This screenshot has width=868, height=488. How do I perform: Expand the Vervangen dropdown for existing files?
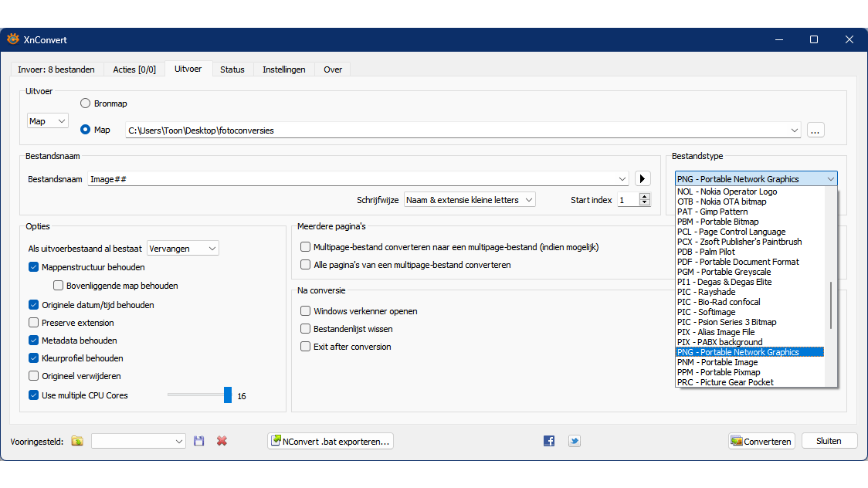click(x=183, y=249)
